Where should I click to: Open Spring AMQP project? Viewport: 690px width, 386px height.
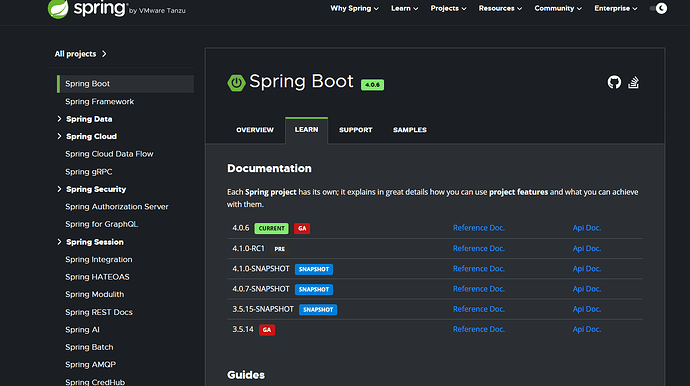[90, 364]
